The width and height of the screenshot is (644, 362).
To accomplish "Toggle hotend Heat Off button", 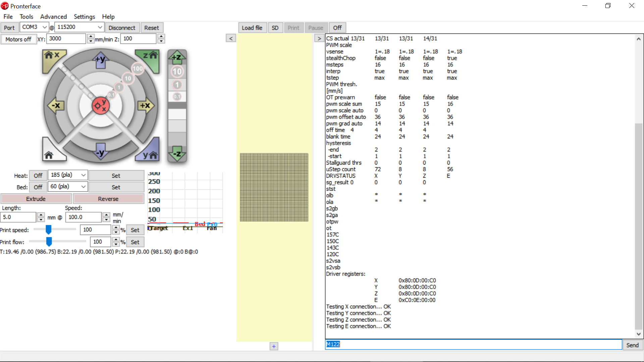I will click(x=38, y=176).
